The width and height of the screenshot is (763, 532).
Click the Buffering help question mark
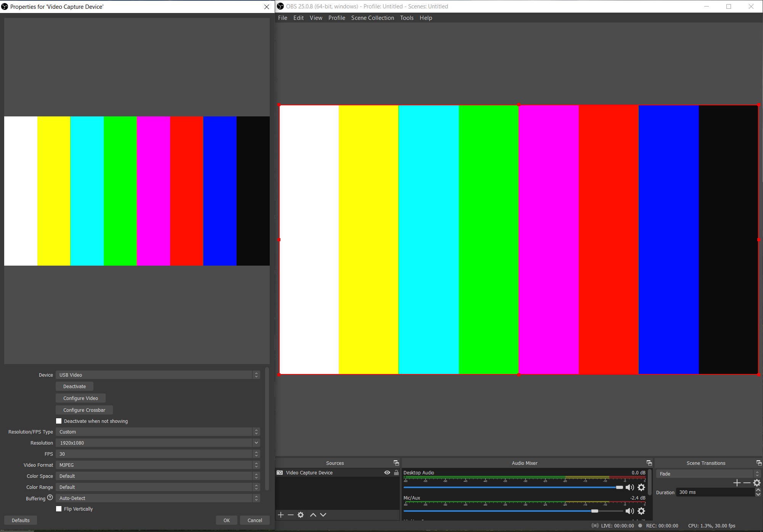pos(50,497)
